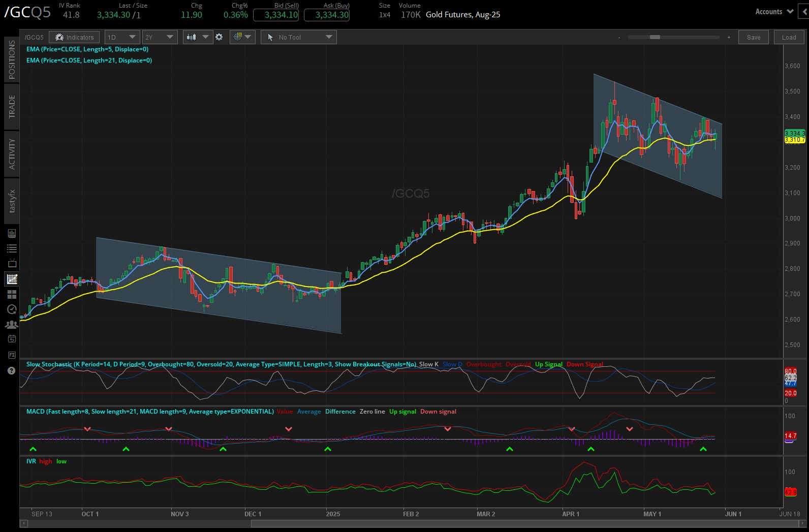This screenshot has width=809, height=532.
Task: Expand the Accounts dropdown
Action: pos(774,12)
